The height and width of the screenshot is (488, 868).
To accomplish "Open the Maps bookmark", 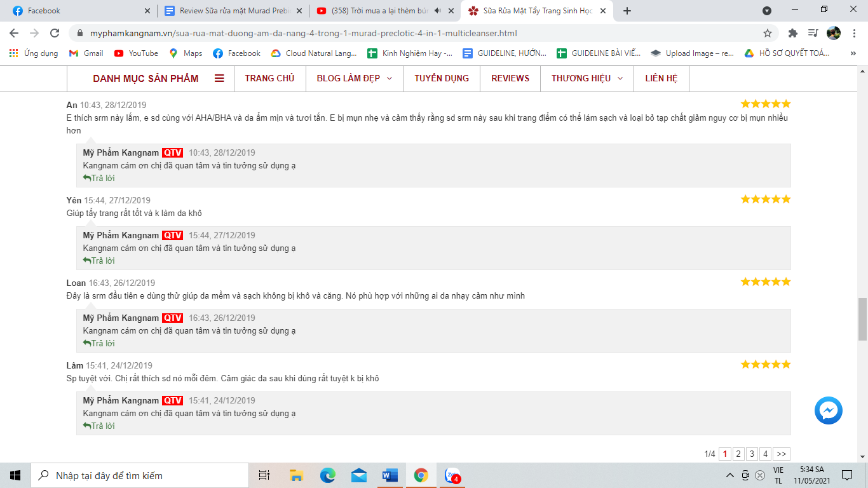I will 186,53.
